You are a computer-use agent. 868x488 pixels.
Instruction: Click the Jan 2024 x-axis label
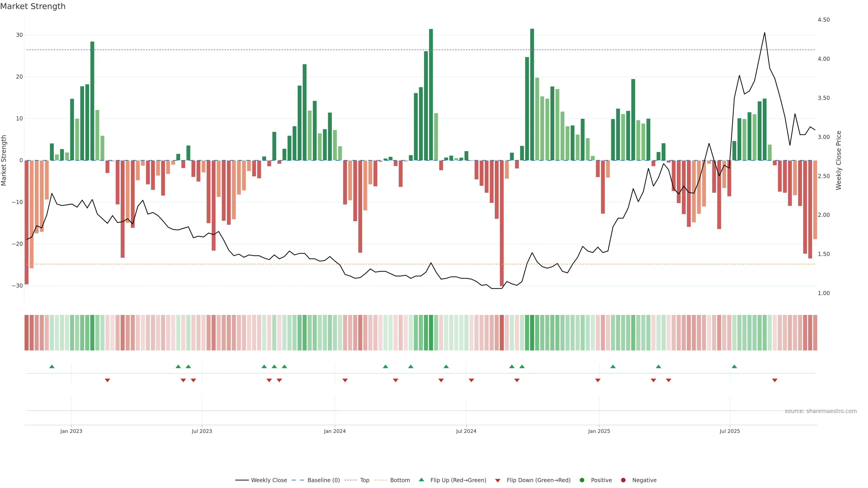335,431
